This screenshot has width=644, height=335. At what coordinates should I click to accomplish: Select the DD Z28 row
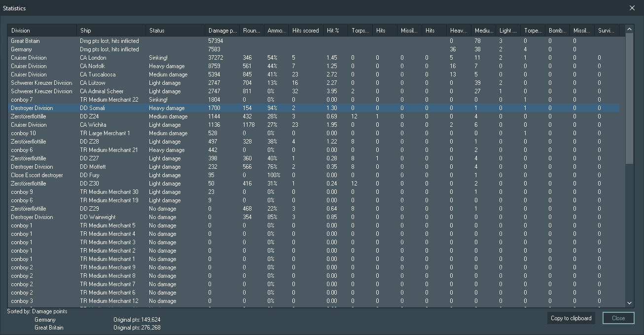pyautogui.click(x=314, y=142)
